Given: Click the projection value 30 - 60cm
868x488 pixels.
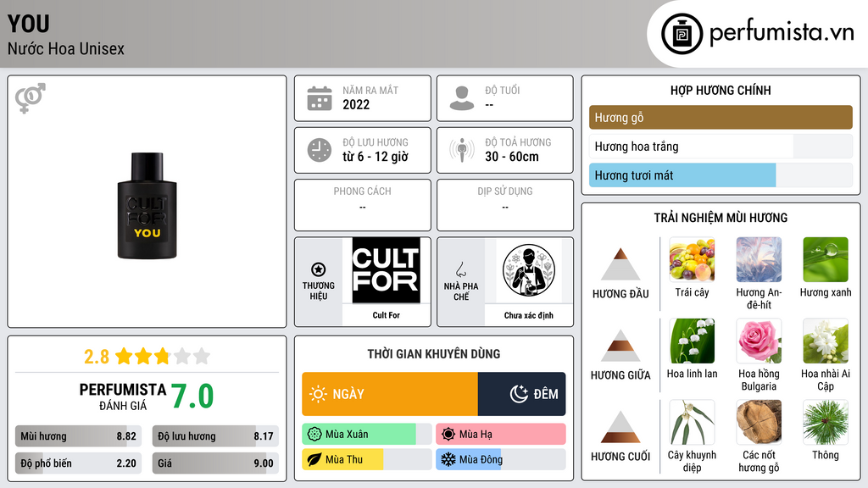Looking at the screenshot, I should tap(512, 157).
